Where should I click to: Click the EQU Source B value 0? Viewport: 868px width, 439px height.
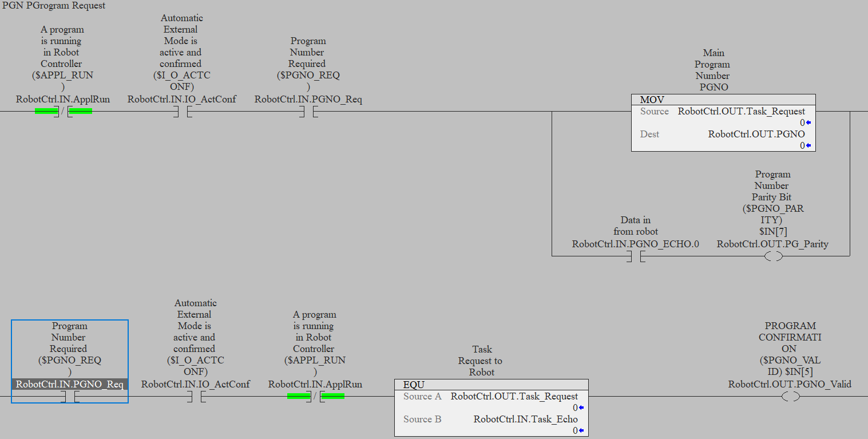click(x=575, y=430)
